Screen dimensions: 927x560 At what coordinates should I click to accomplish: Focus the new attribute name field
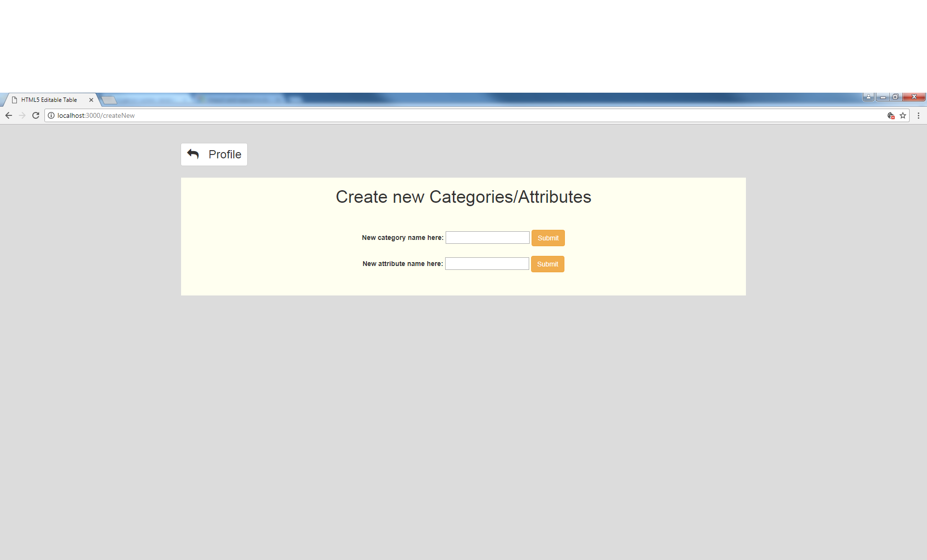[x=487, y=264]
